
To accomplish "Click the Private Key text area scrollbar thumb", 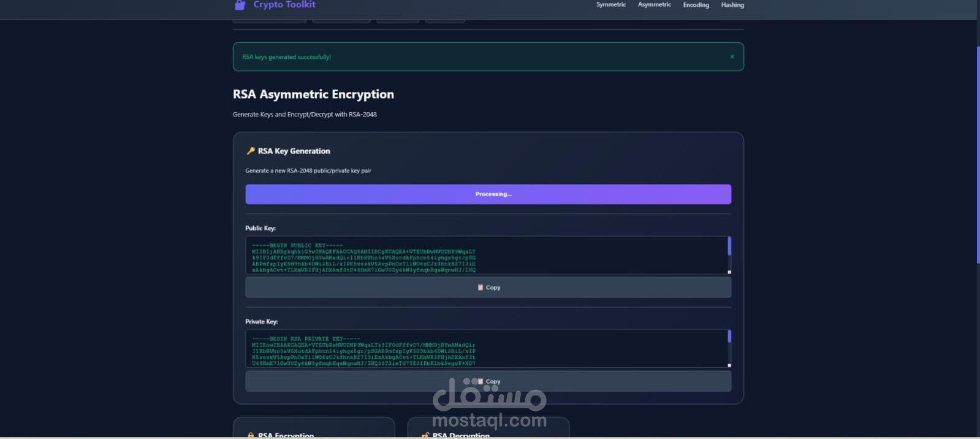I will 729,337.
